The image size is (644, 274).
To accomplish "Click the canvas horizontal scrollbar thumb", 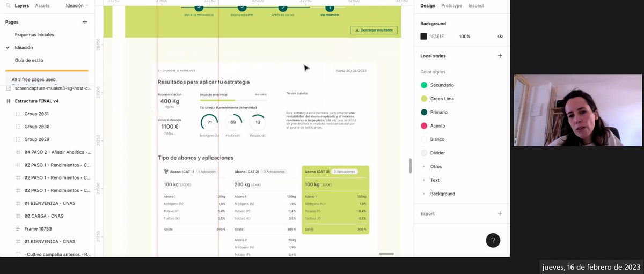I will click(386, 254).
